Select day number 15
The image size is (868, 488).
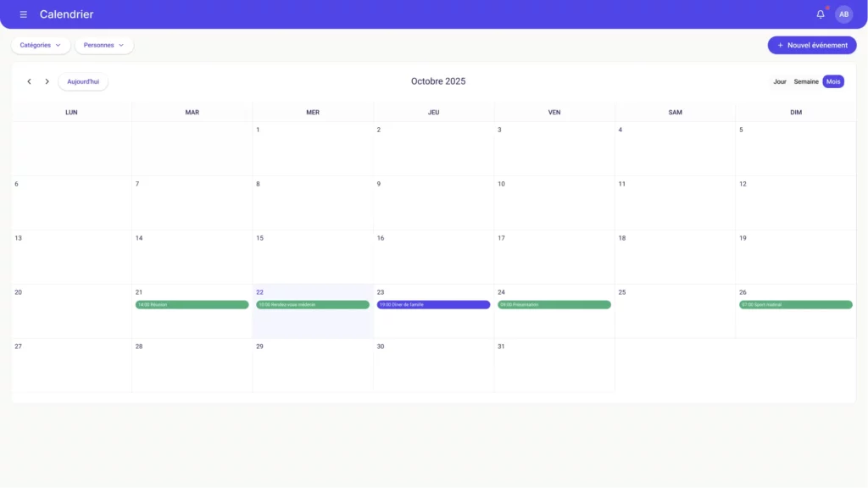[x=259, y=238]
